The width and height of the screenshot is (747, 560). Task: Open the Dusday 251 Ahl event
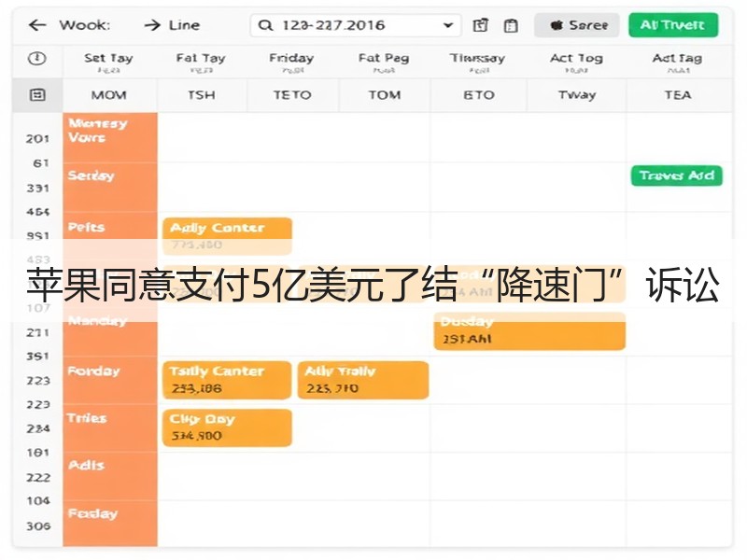coord(529,331)
